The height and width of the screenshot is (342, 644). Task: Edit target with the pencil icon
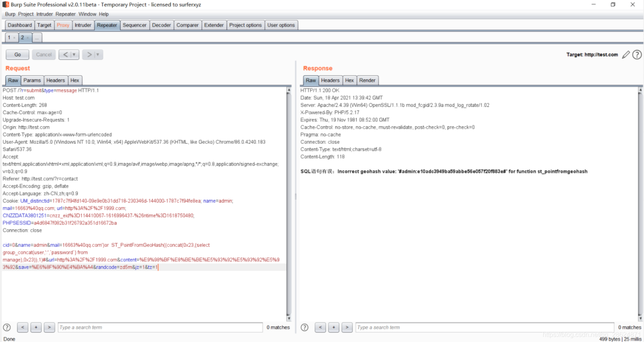pyautogui.click(x=626, y=55)
